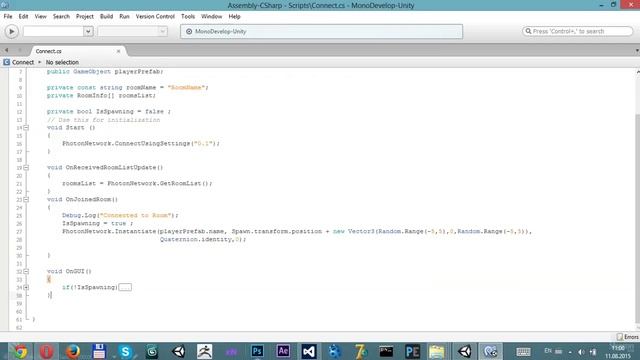Open Google Chrome from the taskbar

20,351
